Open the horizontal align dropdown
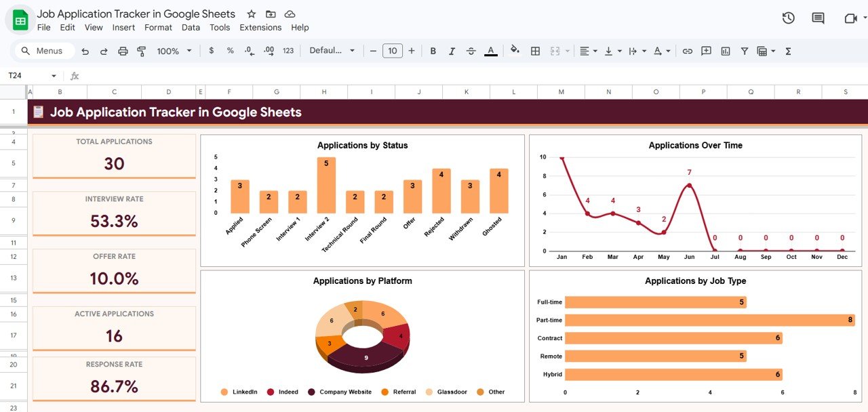The image size is (868, 412). tap(587, 50)
